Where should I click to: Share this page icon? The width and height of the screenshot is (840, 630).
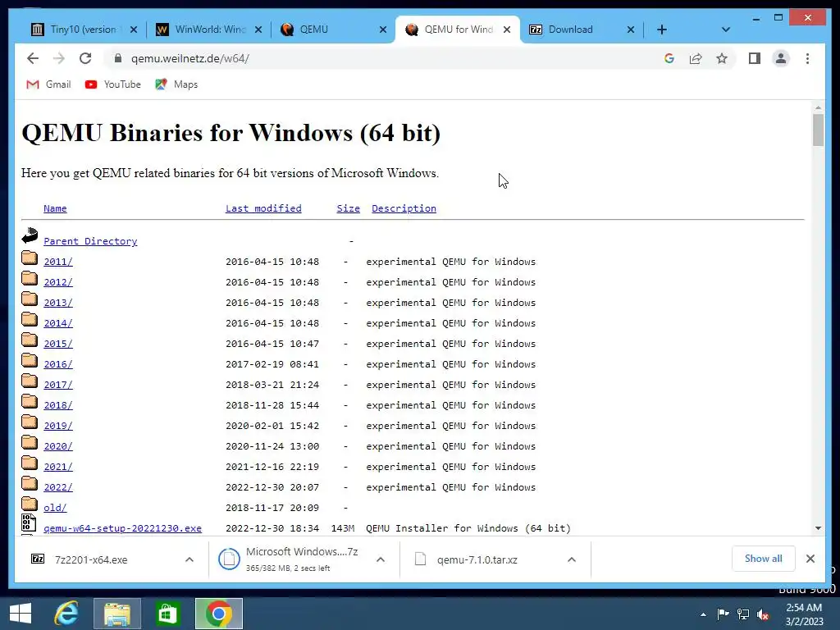[696, 58]
